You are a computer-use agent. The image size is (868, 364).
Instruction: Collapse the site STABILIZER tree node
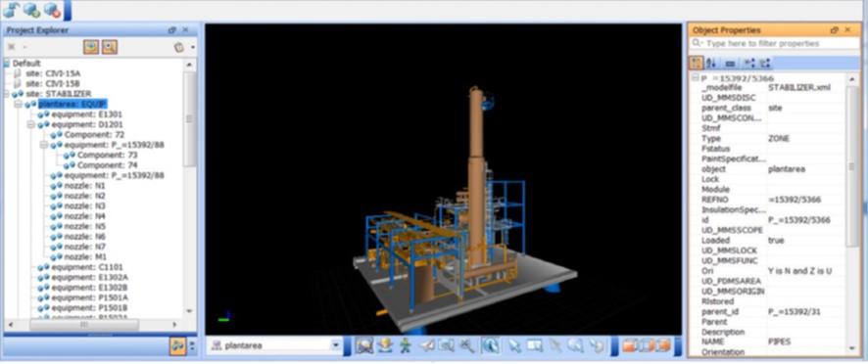click(x=6, y=94)
